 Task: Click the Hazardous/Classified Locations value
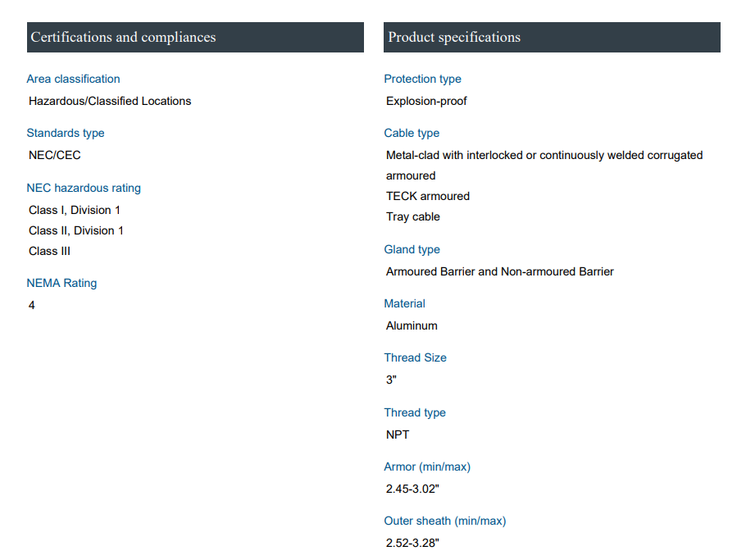[x=110, y=101]
